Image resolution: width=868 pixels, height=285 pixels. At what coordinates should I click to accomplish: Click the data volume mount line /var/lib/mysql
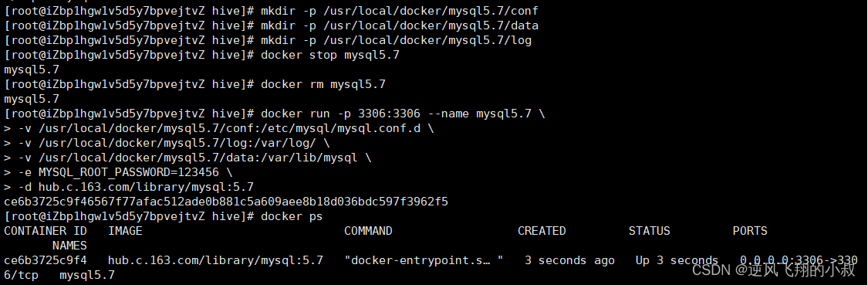tap(187, 158)
